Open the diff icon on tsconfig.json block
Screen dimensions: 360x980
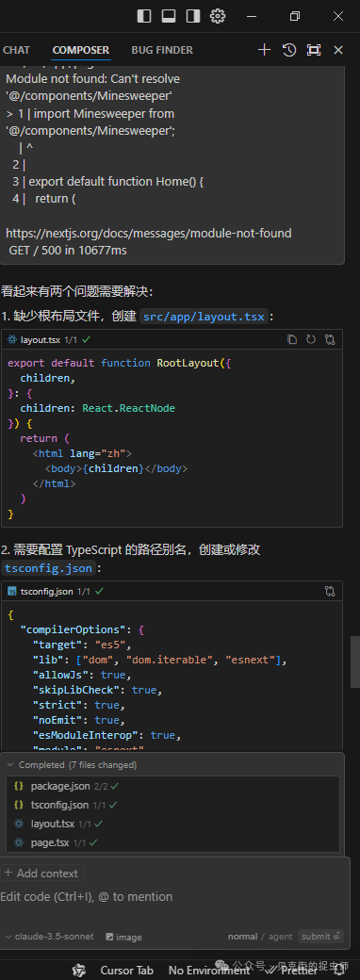(x=330, y=591)
